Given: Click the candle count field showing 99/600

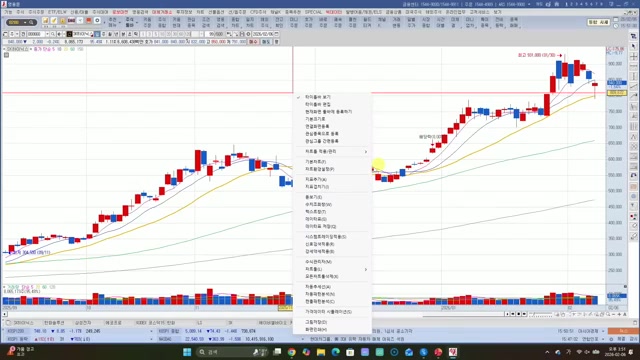Looking at the screenshot, I should point(214,34).
